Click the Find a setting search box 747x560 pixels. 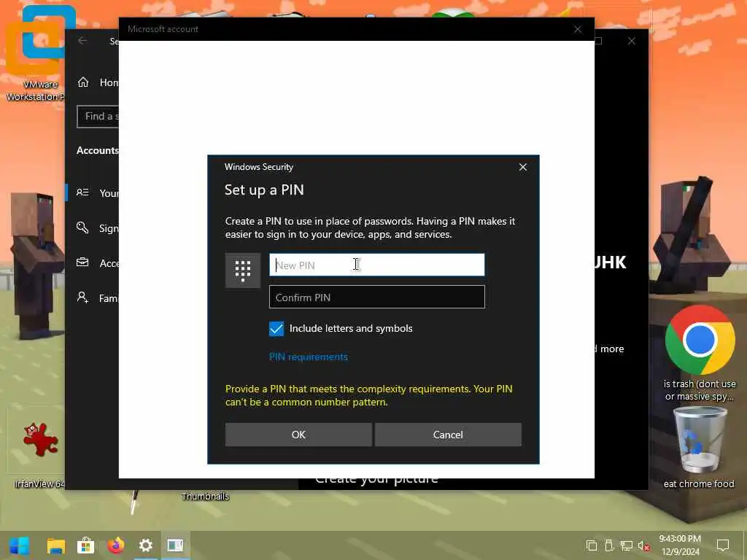pos(98,117)
